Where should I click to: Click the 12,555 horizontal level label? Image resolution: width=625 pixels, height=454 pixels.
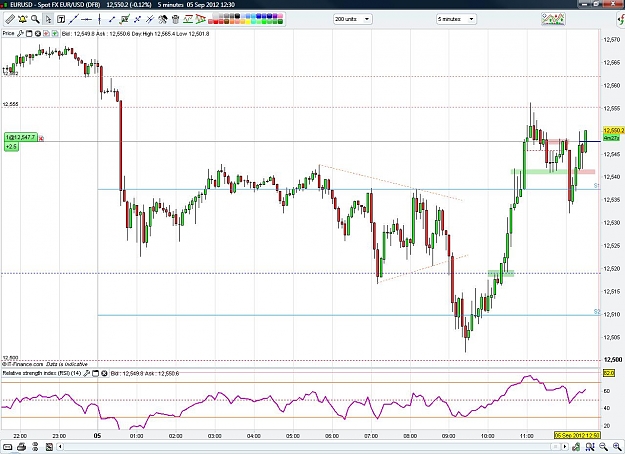pos(10,104)
